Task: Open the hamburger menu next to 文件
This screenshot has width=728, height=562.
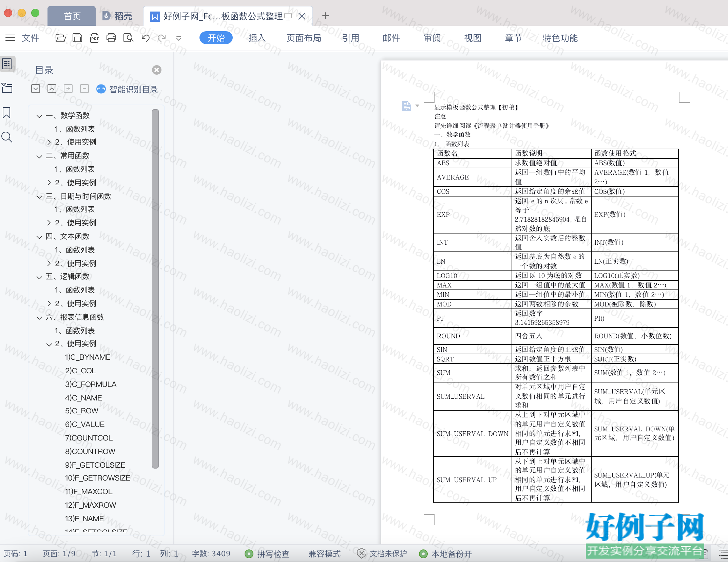Action: pyautogui.click(x=10, y=38)
